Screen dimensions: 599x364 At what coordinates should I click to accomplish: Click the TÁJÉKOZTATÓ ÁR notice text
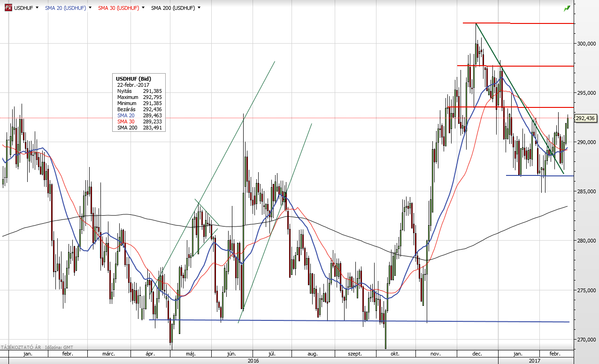click(21, 348)
